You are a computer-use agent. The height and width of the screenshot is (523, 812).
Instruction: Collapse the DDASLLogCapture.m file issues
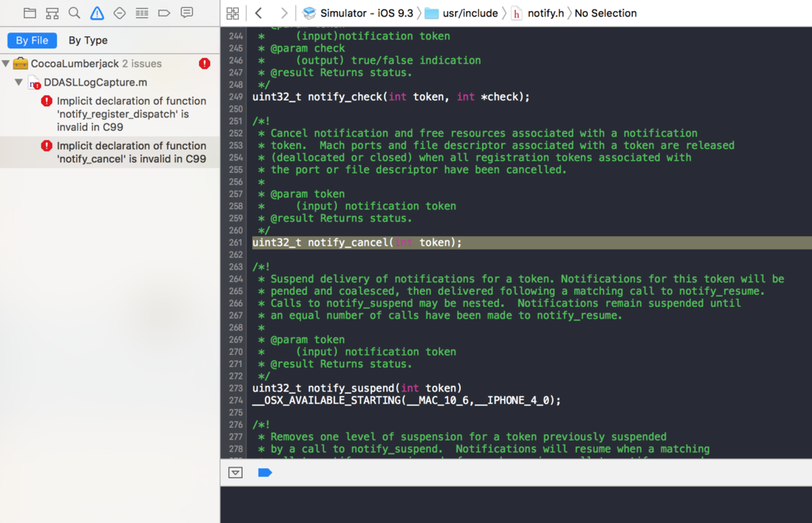19,82
